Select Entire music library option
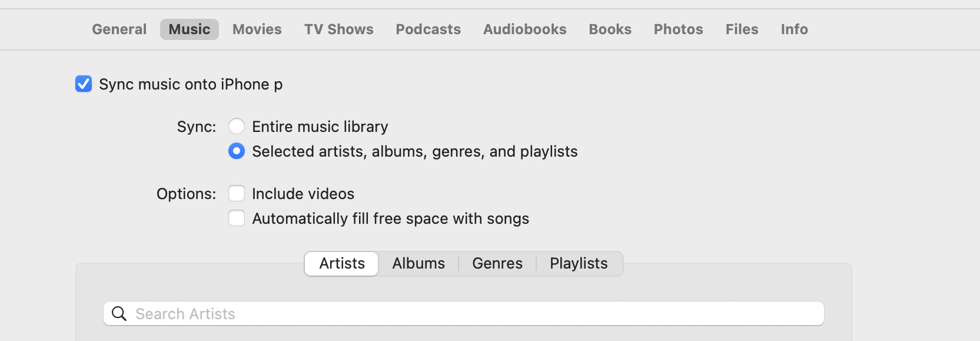Viewport: 980px width, 341px height. [x=237, y=127]
